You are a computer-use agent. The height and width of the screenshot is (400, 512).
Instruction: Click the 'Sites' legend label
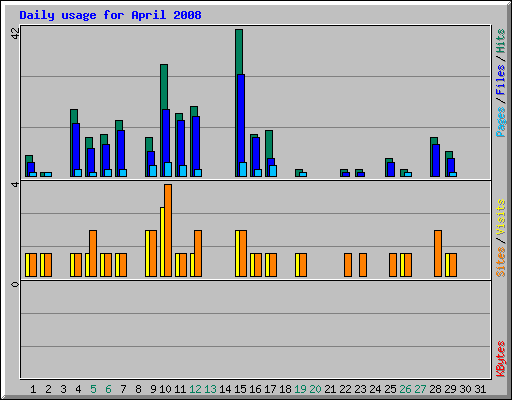pyautogui.click(x=501, y=262)
